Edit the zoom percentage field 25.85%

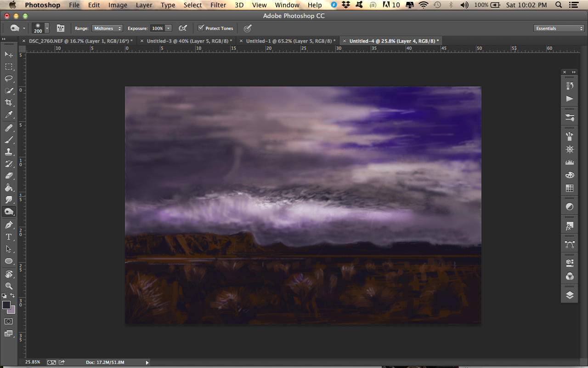33,362
